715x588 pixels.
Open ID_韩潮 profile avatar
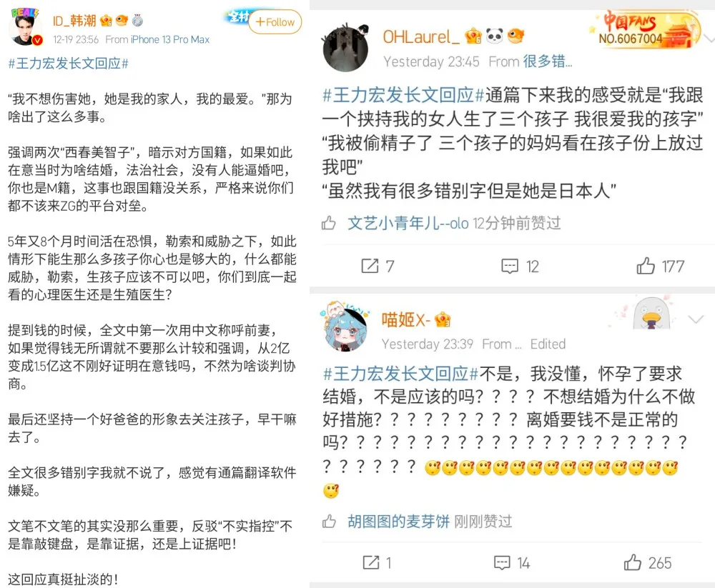pyautogui.click(x=26, y=27)
